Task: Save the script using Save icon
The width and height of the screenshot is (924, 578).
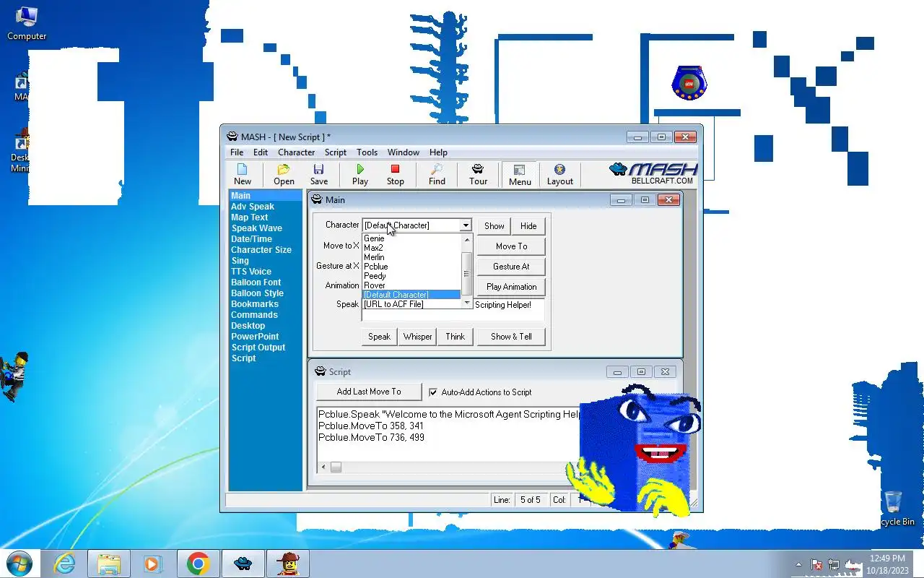Action: click(x=319, y=174)
